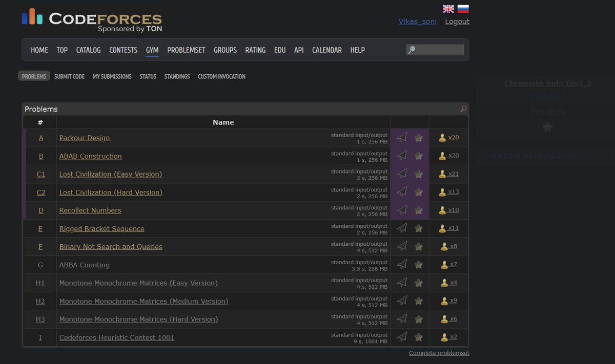Open Vikas_soni profile link
This screenshot has height=364, width=615.
[418, 22]
